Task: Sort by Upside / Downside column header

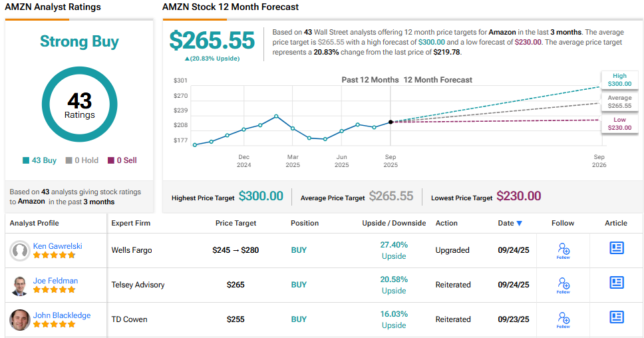Action: (394, 223)
